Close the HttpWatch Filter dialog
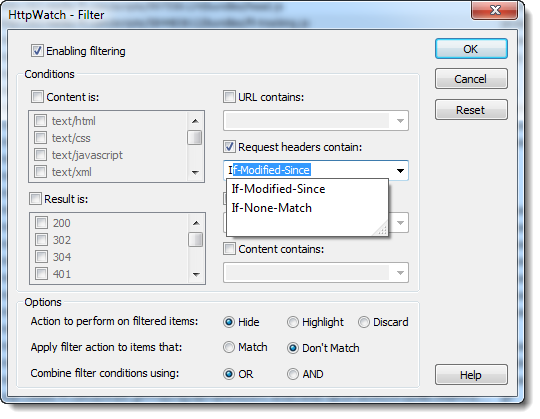 click(495, 10)
